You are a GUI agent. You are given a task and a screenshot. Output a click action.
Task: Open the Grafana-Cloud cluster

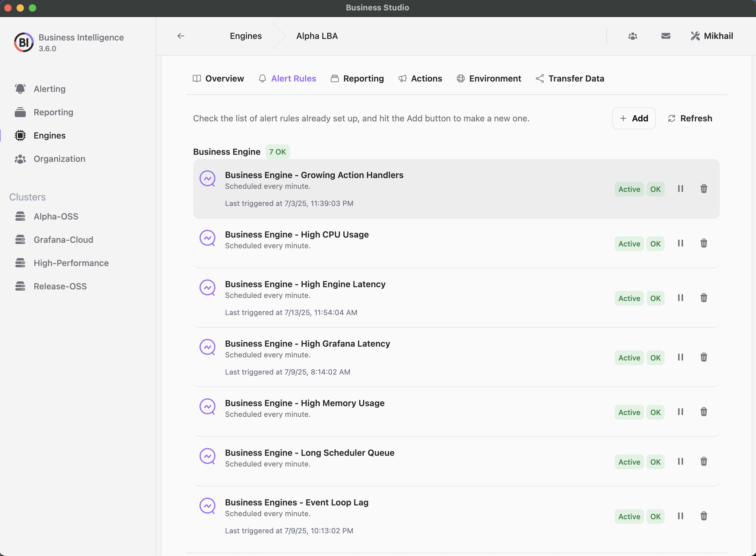54,240
